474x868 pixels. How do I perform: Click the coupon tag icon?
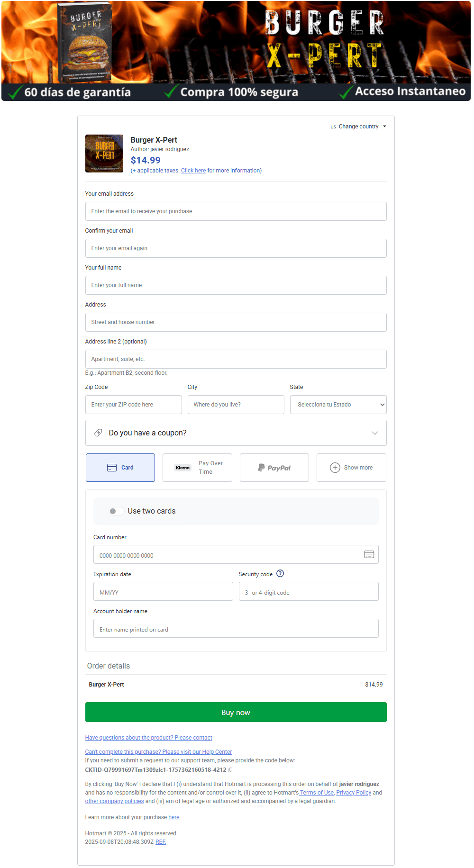point(98,433)
